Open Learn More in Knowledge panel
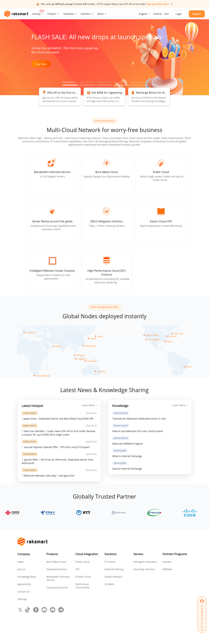Viewport: 209px width, 644px height. pyautogui.click(x=180, y=405)
